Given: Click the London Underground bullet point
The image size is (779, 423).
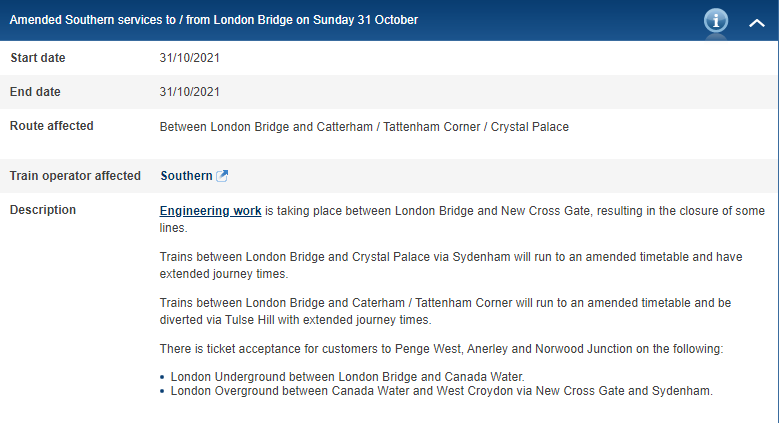Looking at the screenshot, I should (348, 377).
